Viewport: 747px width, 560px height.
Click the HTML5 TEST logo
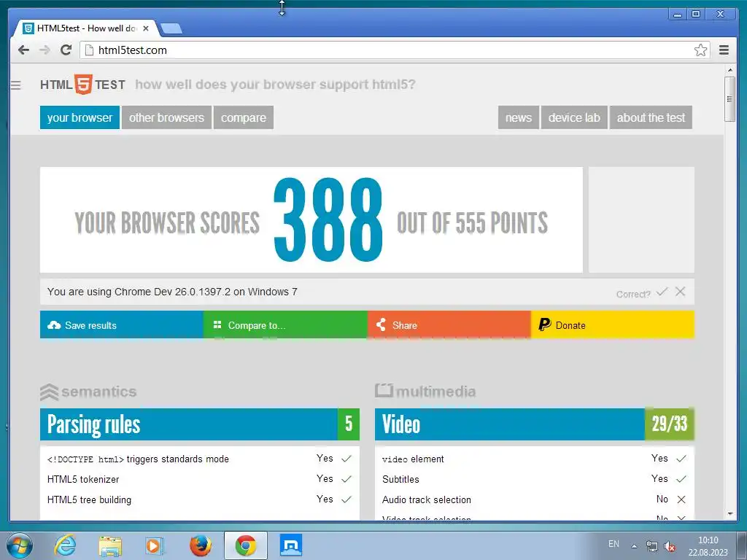[82, 85]
